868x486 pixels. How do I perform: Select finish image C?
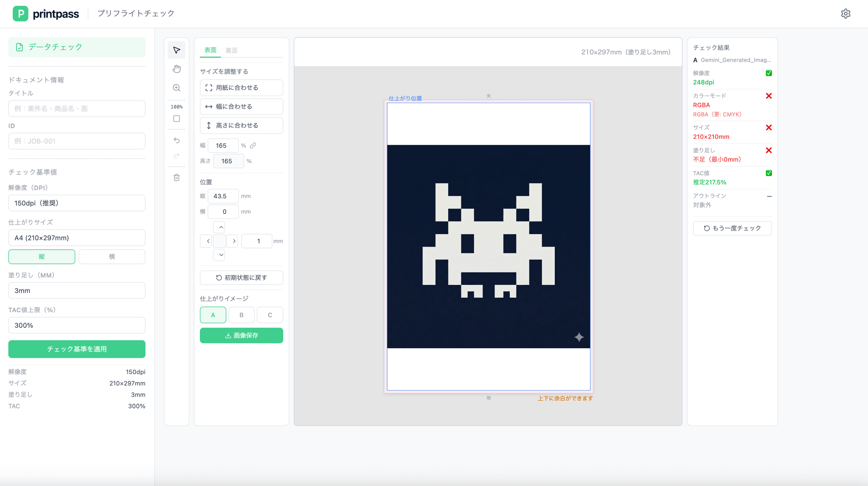[x=270, y=315]
